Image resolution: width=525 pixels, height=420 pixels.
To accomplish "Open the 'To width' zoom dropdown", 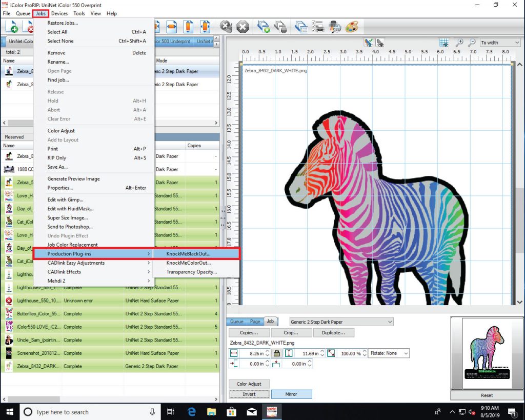I will (500, 43).
